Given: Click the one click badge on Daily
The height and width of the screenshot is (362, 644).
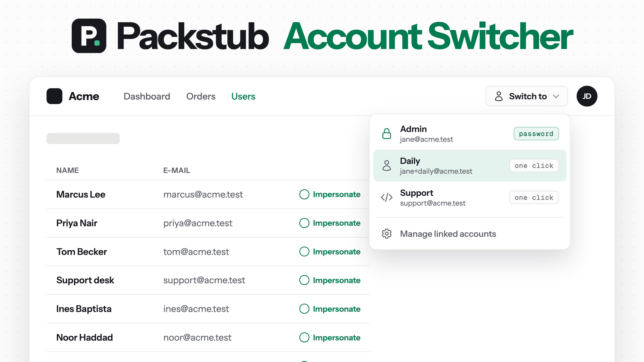Looking at the screenshot, I should 534,165.
